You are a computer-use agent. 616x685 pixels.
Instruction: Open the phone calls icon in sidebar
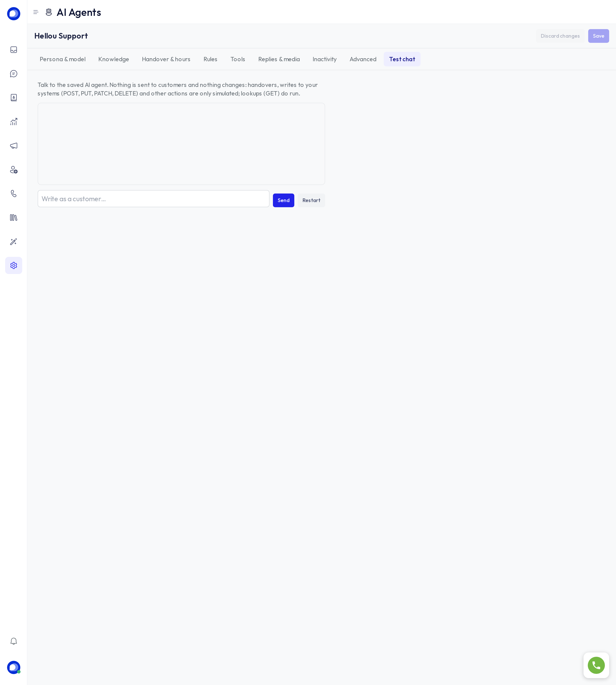click(13, 194)
